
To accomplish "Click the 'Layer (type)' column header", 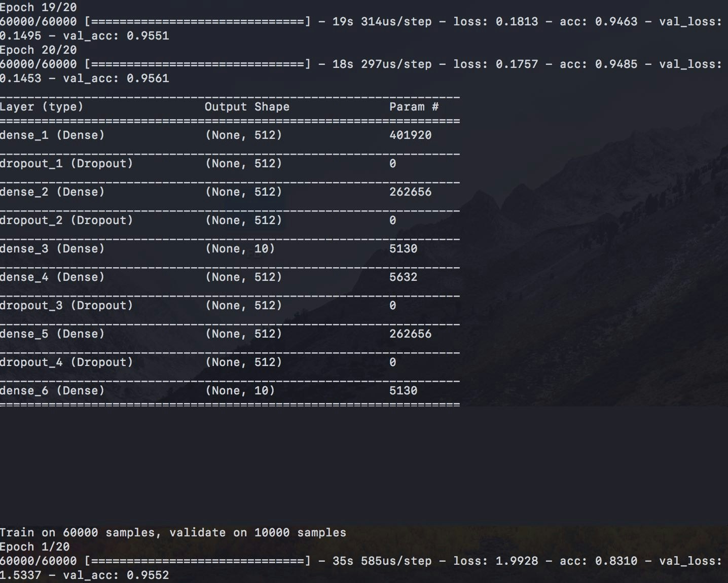I will [x=42, y=106].
